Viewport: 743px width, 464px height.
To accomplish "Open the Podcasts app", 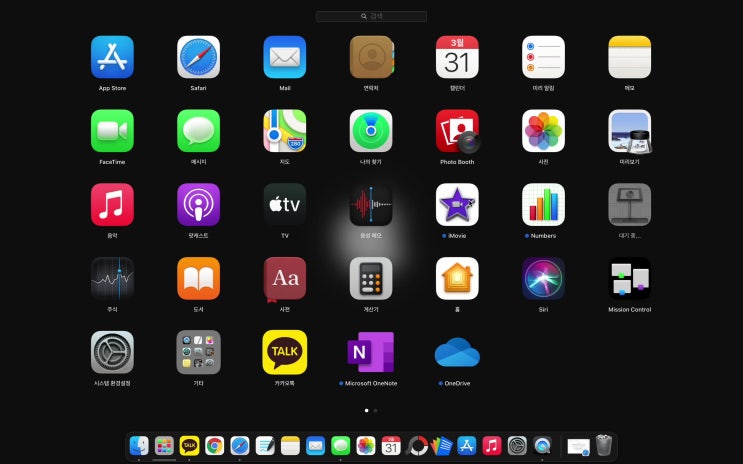I will click(x=199, y=205).
